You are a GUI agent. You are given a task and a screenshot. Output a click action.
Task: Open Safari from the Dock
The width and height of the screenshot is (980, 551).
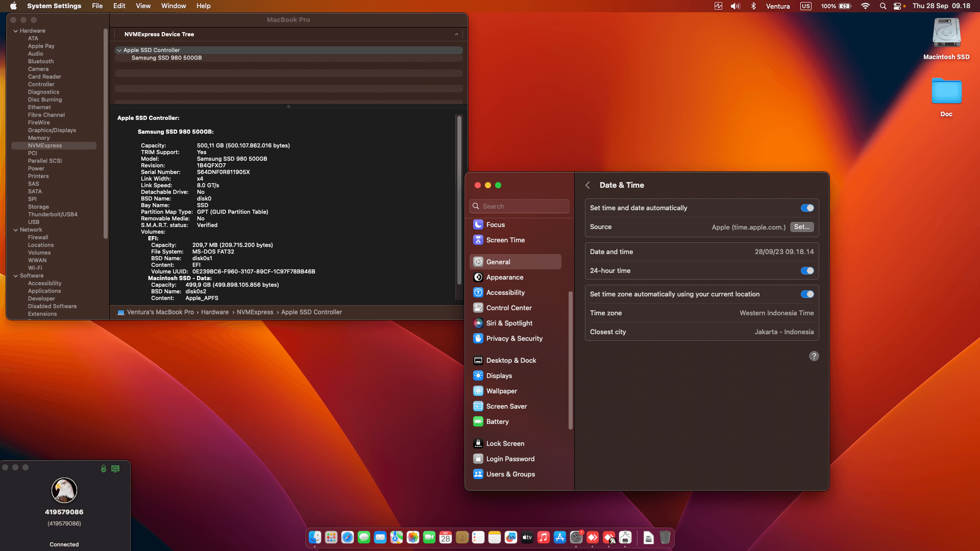348,537
